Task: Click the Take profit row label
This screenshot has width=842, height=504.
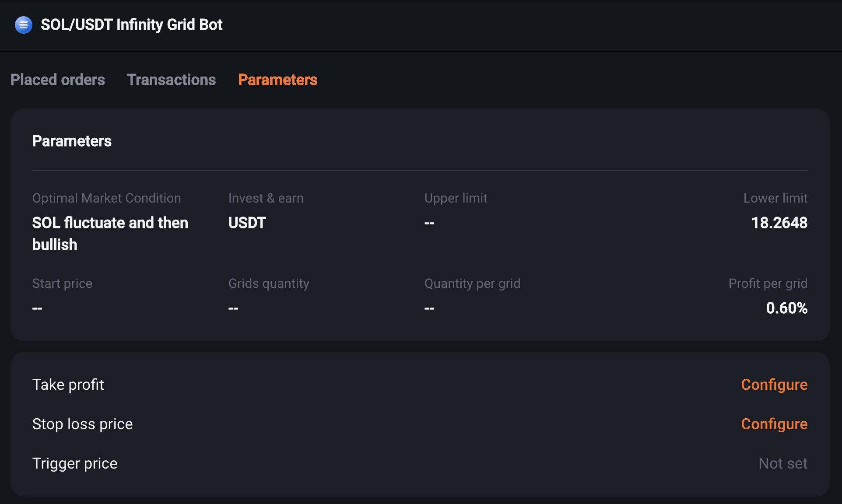Action: (x=68, y=385)
